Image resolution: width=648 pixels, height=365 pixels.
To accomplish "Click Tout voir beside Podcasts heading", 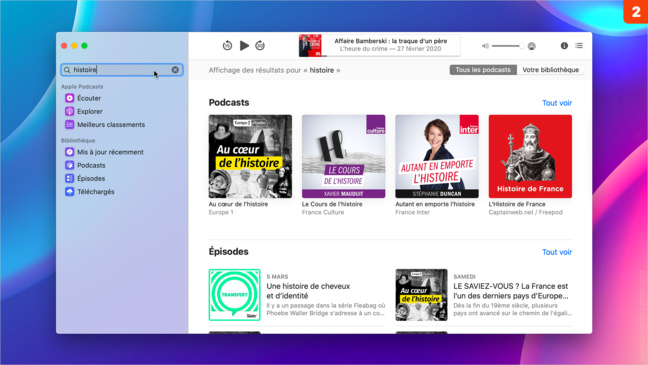I will (x=557, y=103).
